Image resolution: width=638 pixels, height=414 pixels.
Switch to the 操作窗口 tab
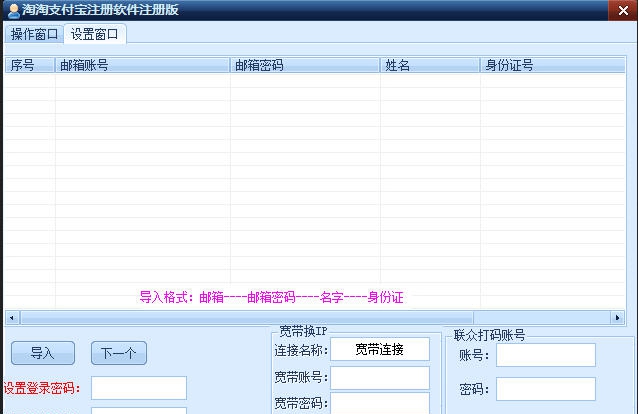34,34
